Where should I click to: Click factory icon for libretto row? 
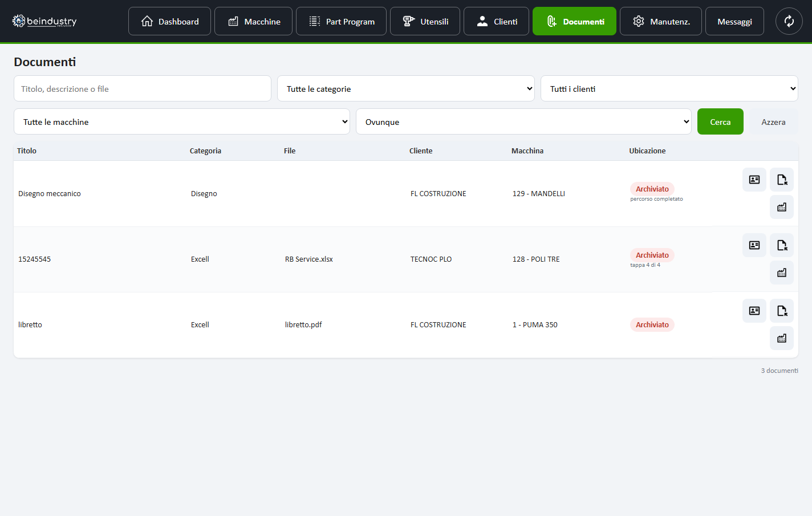782,338
